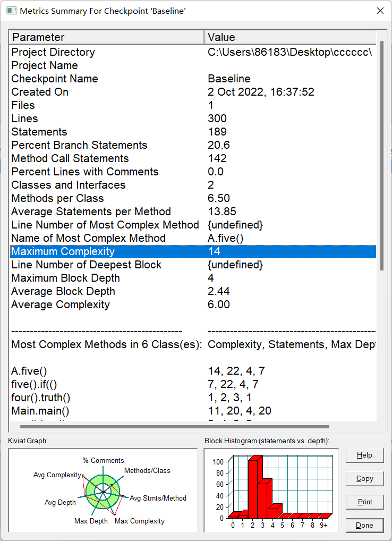
Task: Select the Average Block Depth row
Action: (x=193, y=291)
